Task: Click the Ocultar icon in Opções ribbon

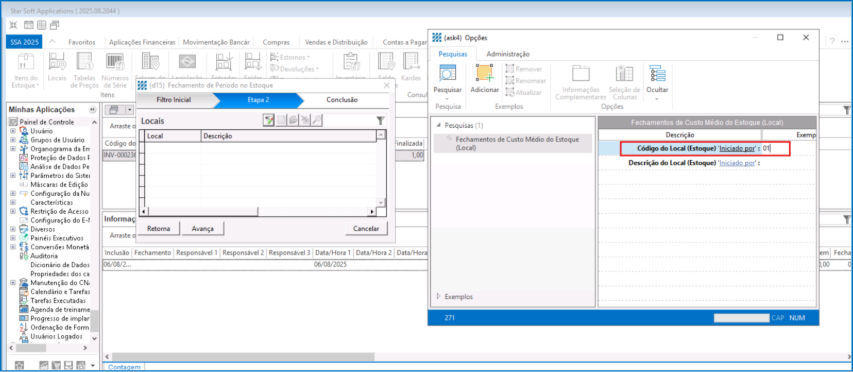Action: [x=657, y=73]
